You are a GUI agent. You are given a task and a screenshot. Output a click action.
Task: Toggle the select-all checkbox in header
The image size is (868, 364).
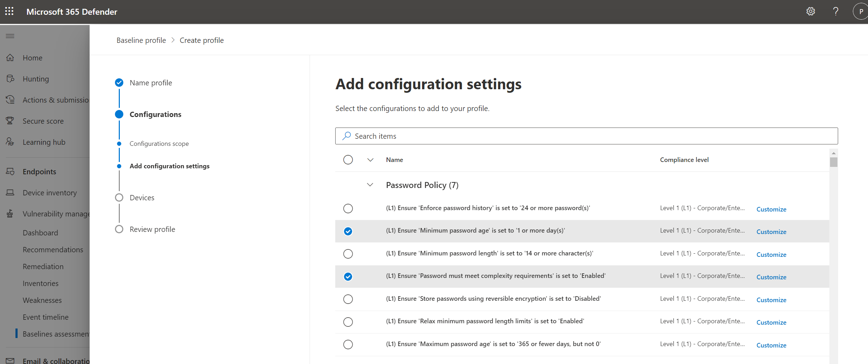click(x=348, y=160)
